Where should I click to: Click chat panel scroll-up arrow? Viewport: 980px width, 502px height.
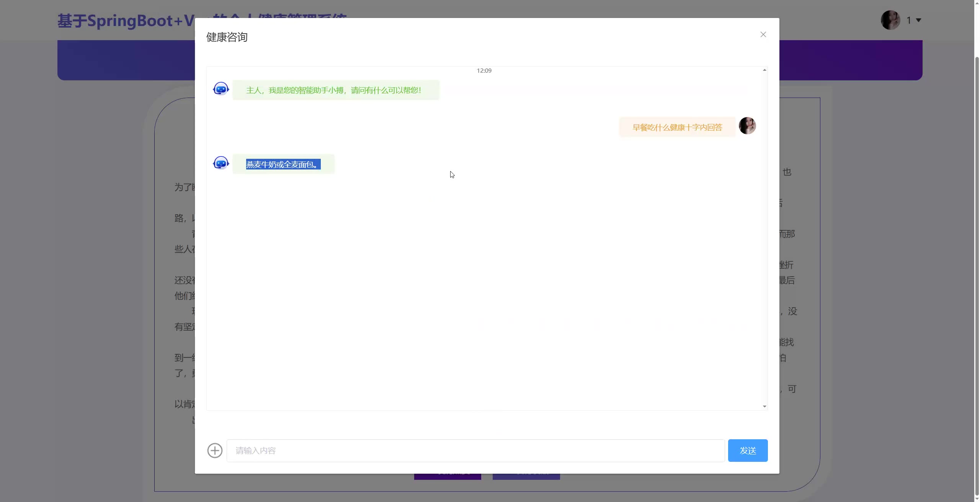coord(764,70)
